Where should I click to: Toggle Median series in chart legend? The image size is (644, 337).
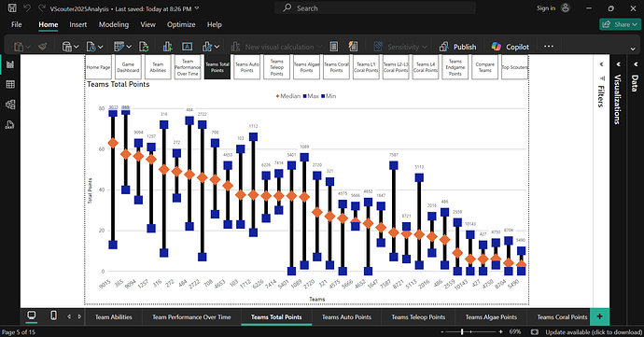pos(287,96)
